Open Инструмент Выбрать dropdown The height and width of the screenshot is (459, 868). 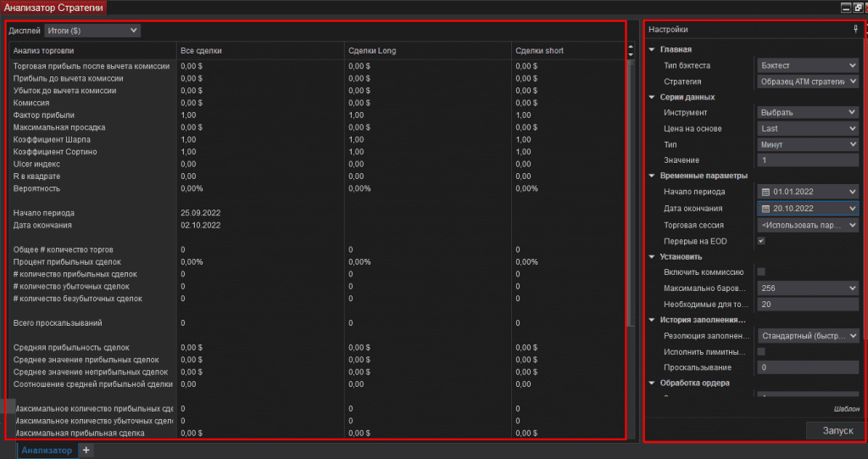(808, 113)
